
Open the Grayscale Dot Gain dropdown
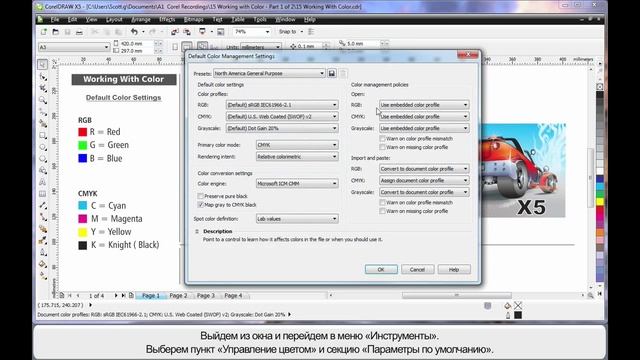282,128
